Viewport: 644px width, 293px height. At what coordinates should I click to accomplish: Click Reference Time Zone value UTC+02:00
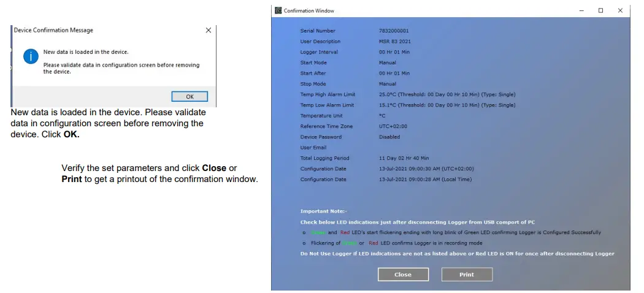tap(393, 126)
